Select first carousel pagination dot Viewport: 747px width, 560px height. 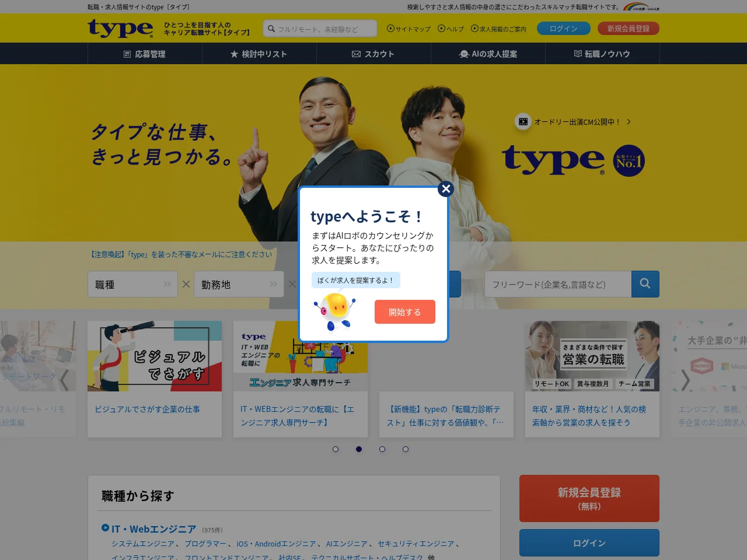336,449
